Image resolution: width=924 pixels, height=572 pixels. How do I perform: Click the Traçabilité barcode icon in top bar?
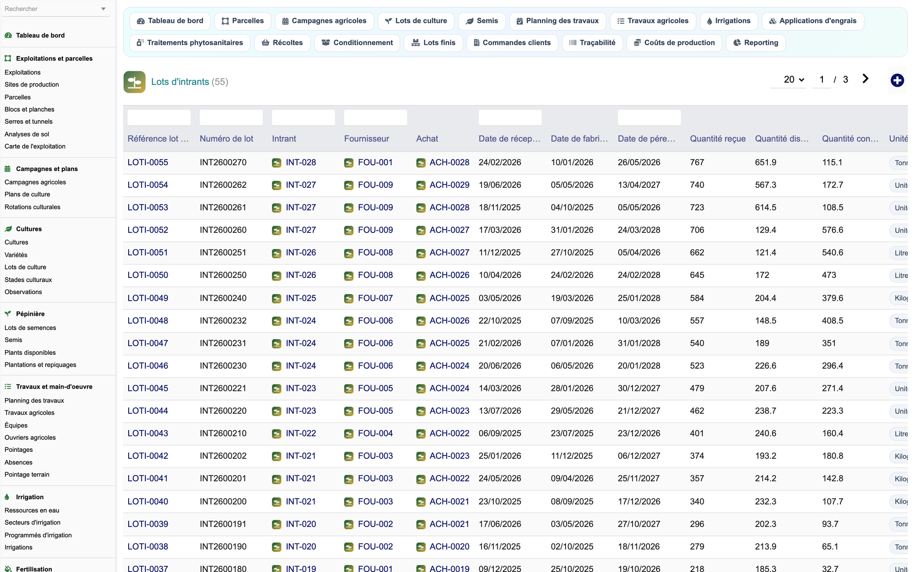(573, 43)
